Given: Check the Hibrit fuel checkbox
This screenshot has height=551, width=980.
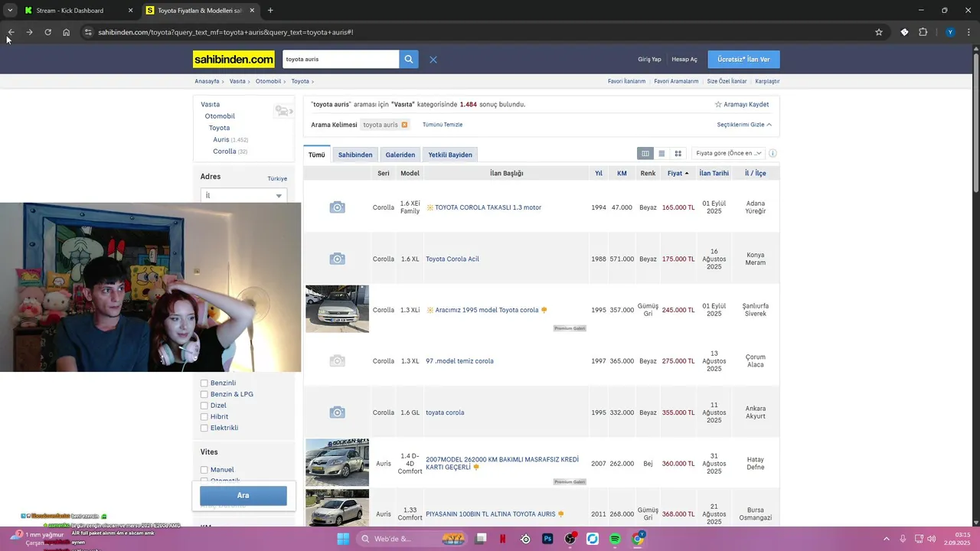Looking at the screenshot, I should (x=204, y=417).
